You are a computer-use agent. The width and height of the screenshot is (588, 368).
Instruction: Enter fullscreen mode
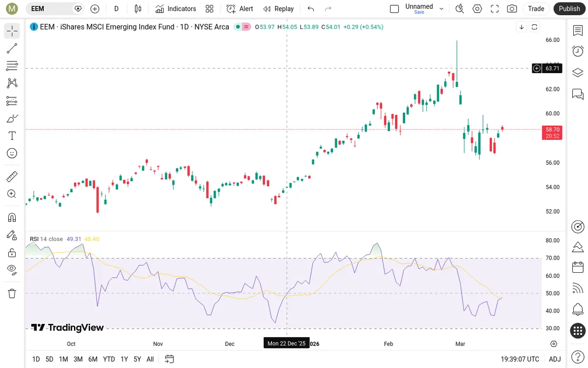click(x=494, y=8)
